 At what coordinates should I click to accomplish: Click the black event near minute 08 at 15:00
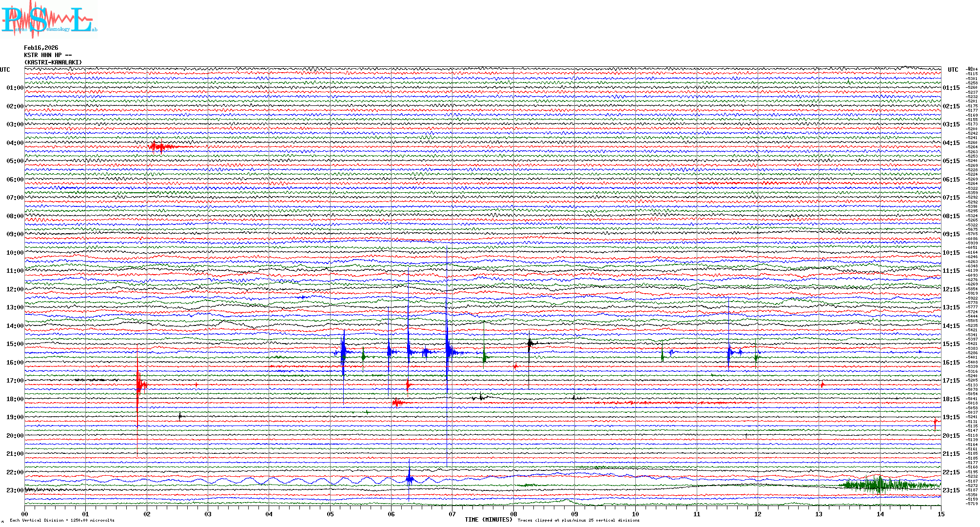tap(529, 344)
